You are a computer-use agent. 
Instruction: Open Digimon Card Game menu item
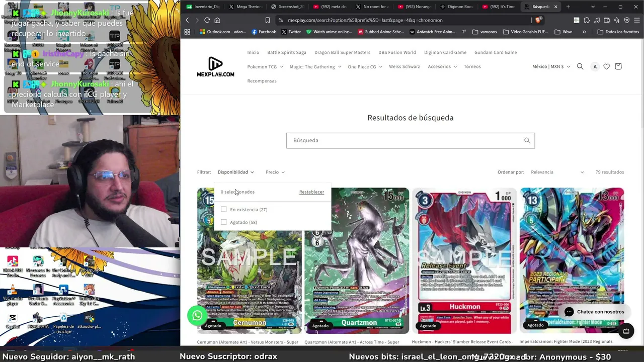pos(445,52)
